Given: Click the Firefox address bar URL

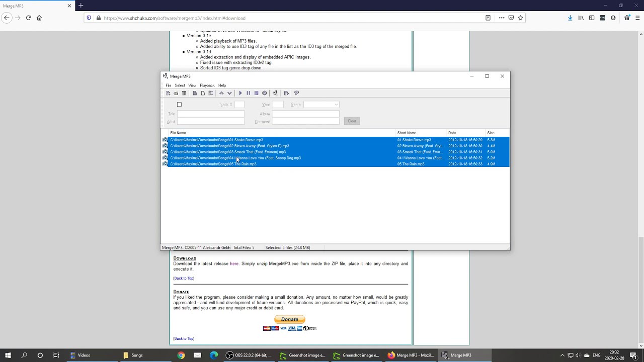Looking at the screenshot, I should 175,18.
